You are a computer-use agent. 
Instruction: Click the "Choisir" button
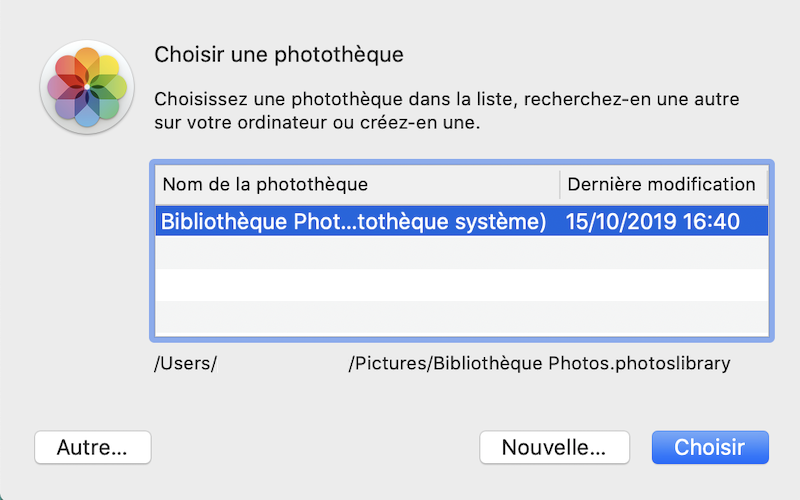coord(709,448)
